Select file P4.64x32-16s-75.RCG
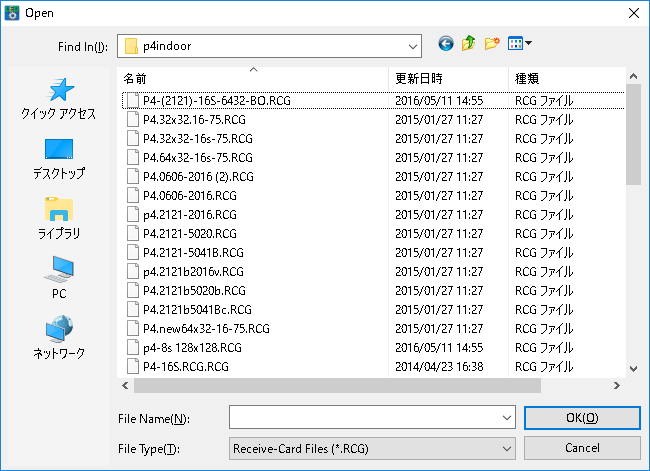 point(198,158)
